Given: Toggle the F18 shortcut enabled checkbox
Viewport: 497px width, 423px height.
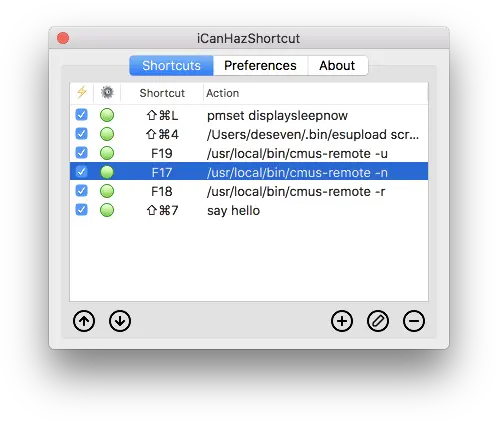Looking at the screenshot, I should click(81, 191).
